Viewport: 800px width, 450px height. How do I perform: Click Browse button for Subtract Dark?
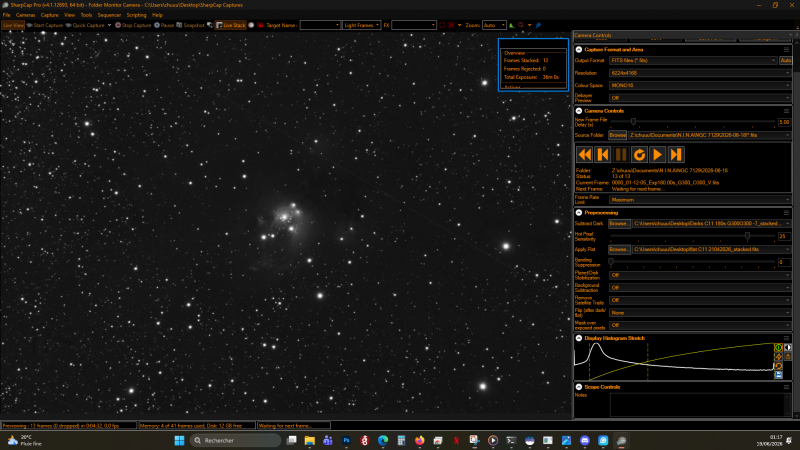point(619,223)
